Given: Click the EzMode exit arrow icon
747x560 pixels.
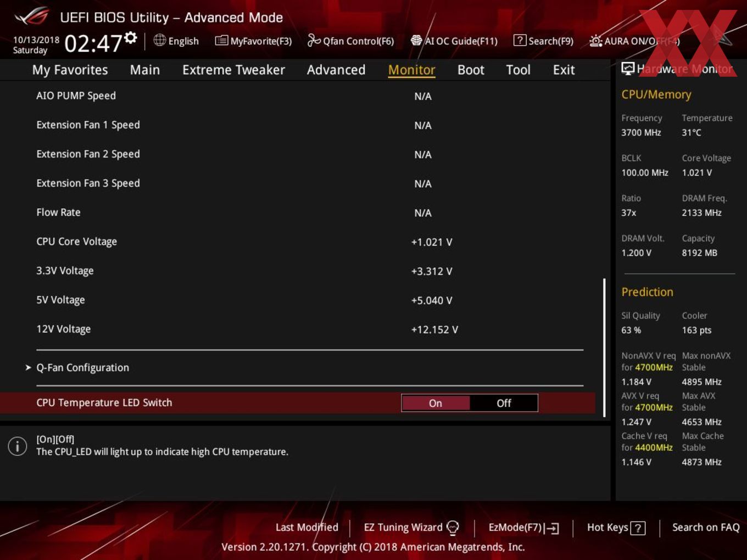Looking at the screenshot, I should (x=551, y=528).
